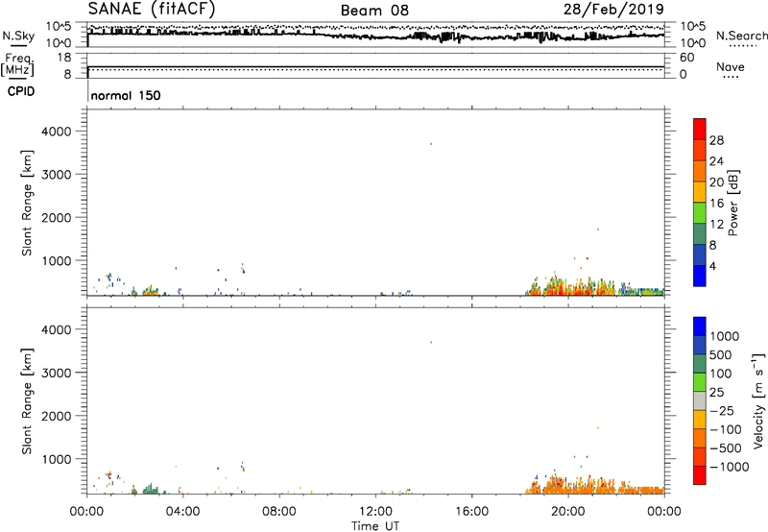Viewport: 768px width, 532px height.
Task: Click the Power [dB] colorbar label
Action: (x=732, y=203)
